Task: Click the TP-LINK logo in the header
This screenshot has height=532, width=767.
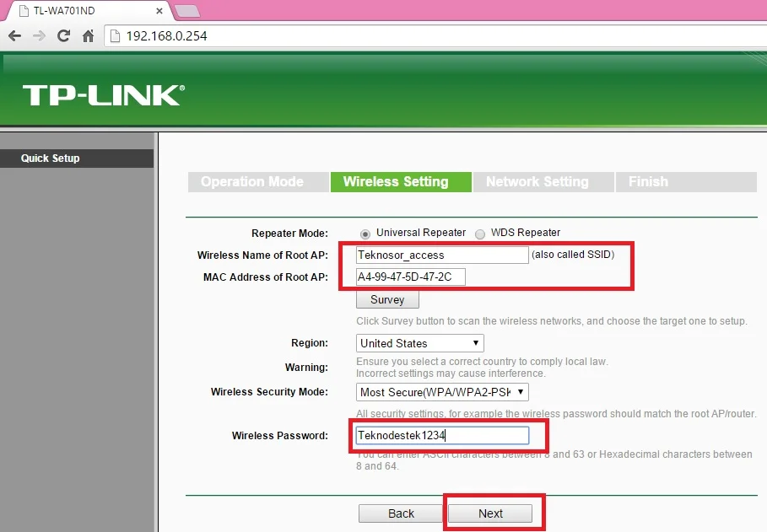Action: point(103,94)
